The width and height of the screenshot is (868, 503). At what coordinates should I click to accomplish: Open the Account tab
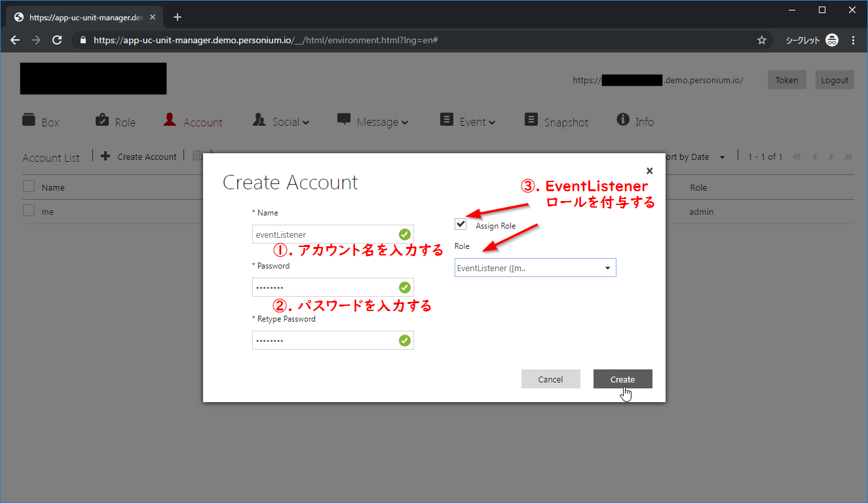[x=193, y=122]
